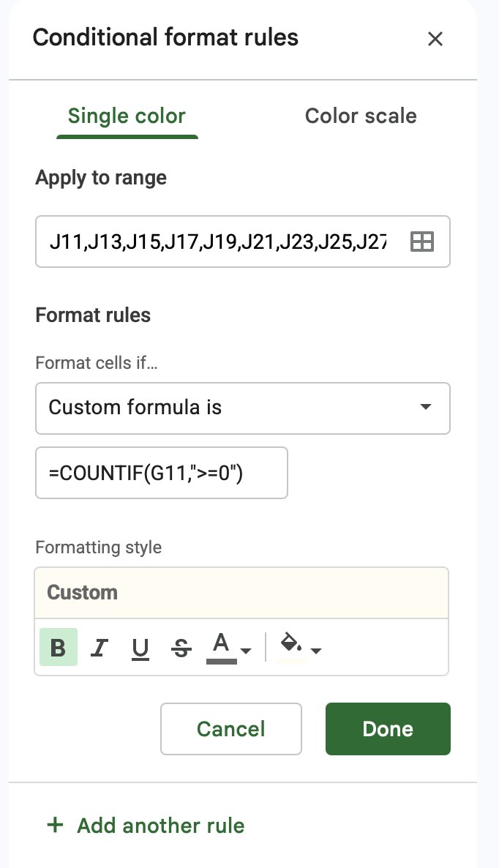
Task: Toggle italic formatting style
Action: click(x=100, y=646)
